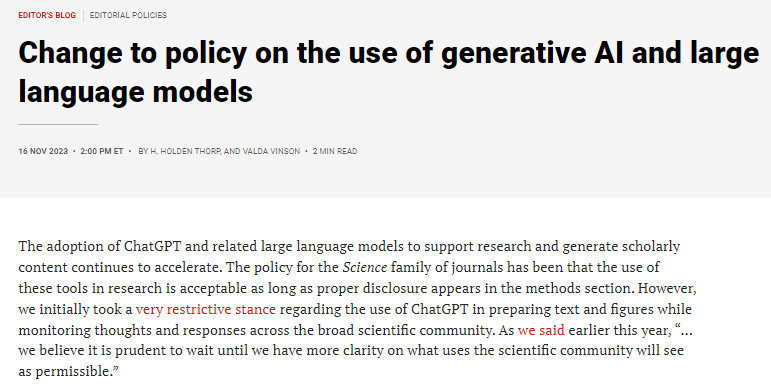
Task: Click the italicized word "Science"
Action: point(365,268)
